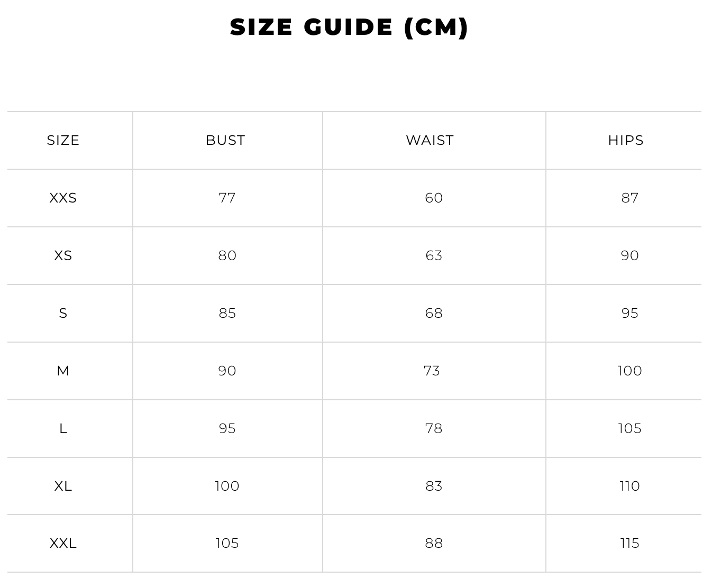Image resolution: width=712 pixels, height=588 pixels.
Task: Select the XXL waist value 88
Action: [434, 543]
